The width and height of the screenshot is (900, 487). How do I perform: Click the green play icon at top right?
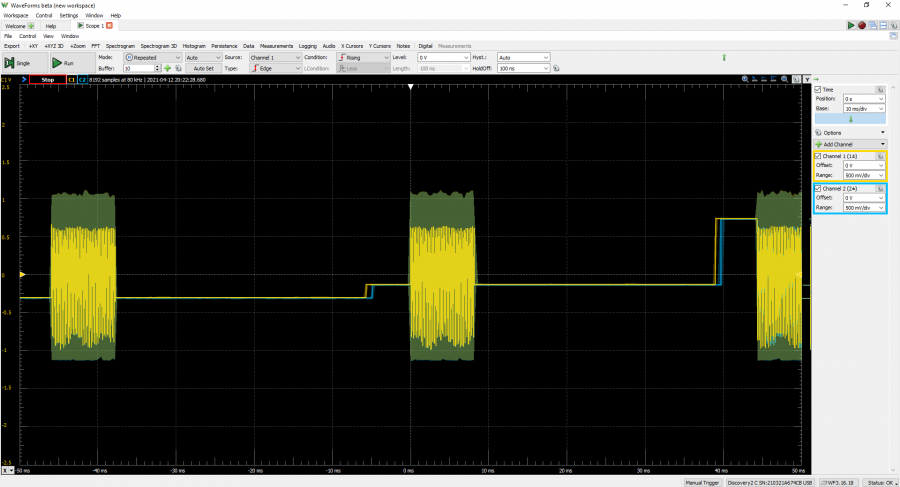pos(851,25)
